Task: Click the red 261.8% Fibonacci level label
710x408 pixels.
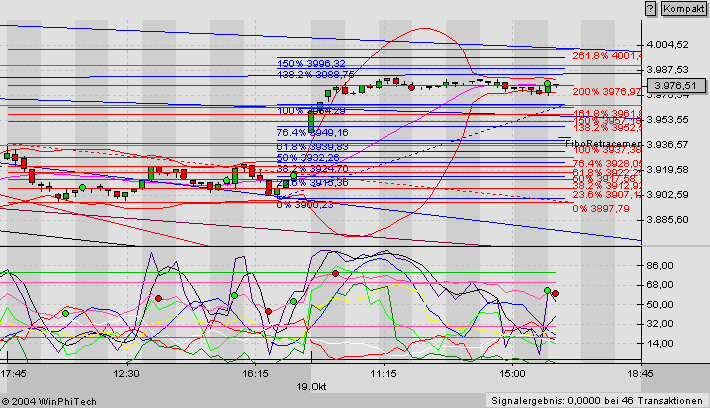Action: pos(606,56)
